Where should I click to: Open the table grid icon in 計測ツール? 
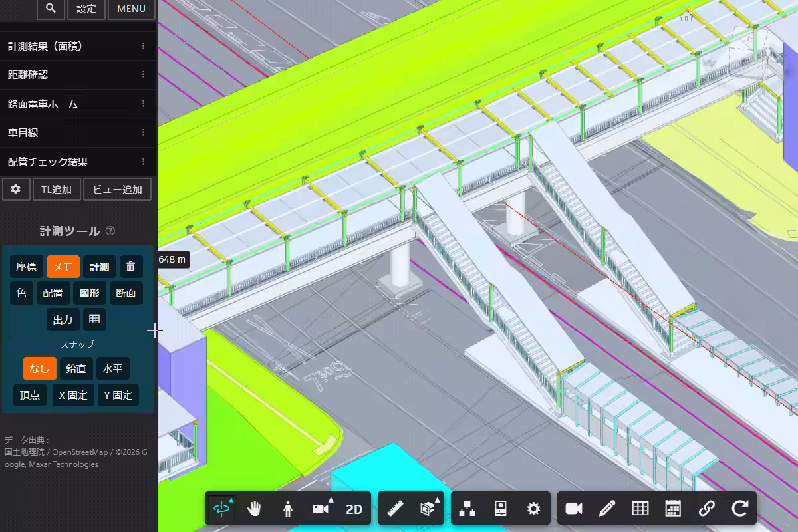(x=94, y=320)
